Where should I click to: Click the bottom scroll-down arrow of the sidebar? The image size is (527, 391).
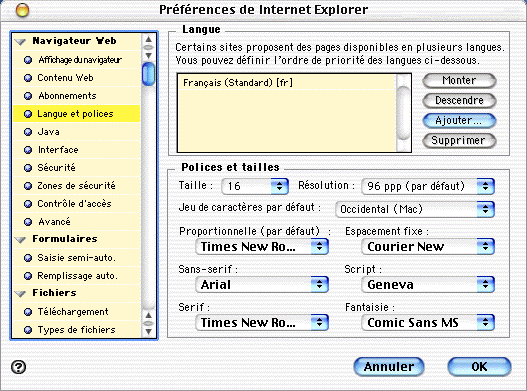[149, 331]
